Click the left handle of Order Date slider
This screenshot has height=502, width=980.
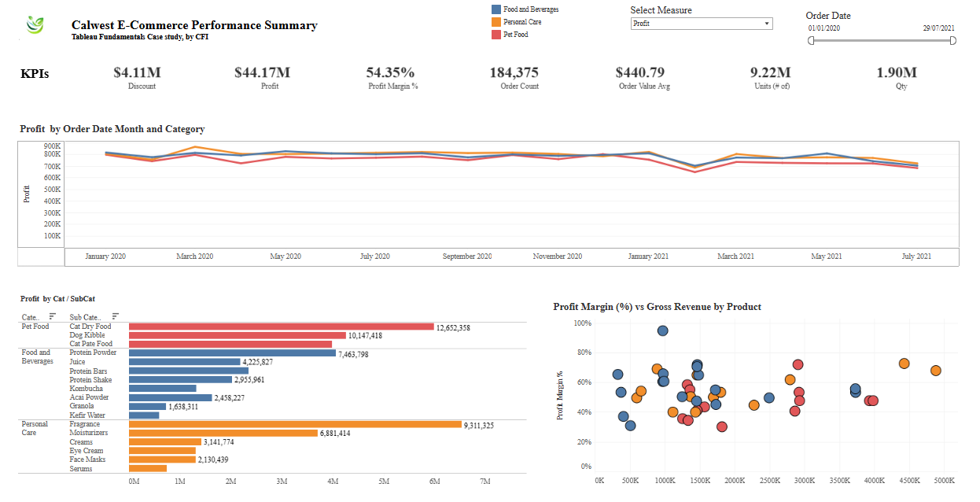click(812, 40)
